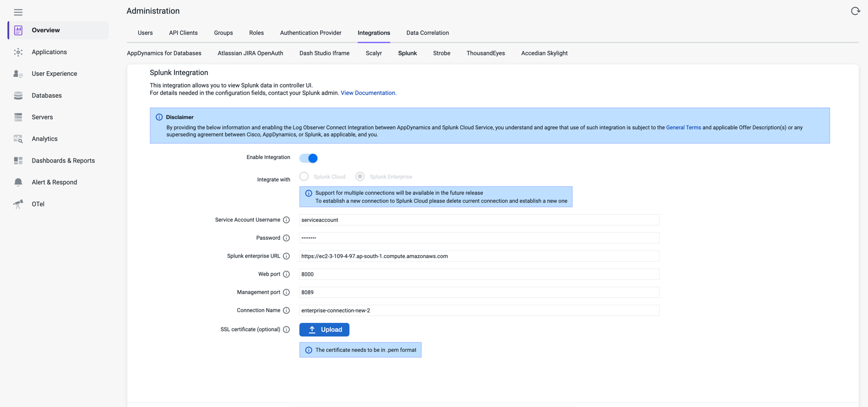Click the Connection Name field
868x407 pixels.
[479, 310]
